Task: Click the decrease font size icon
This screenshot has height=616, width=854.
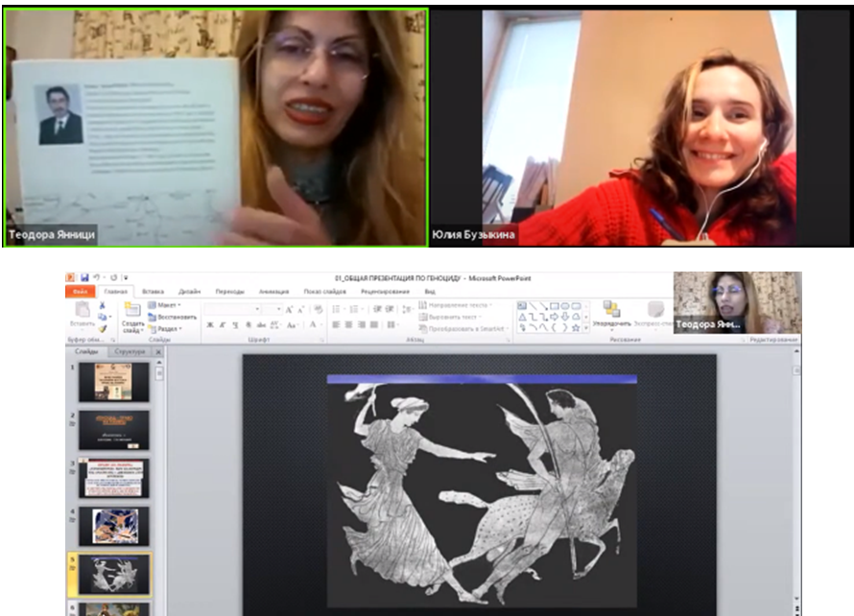Action: click(x=300, y=310)
